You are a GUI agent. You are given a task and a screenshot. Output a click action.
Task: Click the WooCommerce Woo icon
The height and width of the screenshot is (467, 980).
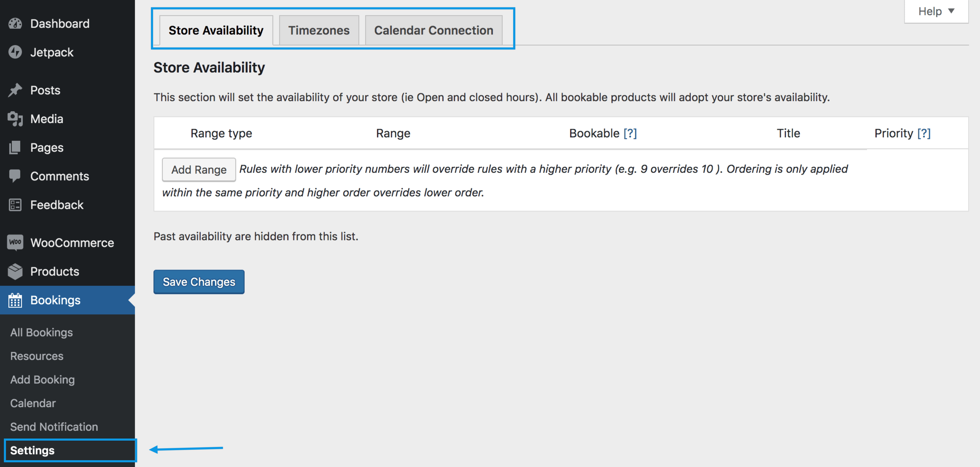pos(15,243)
